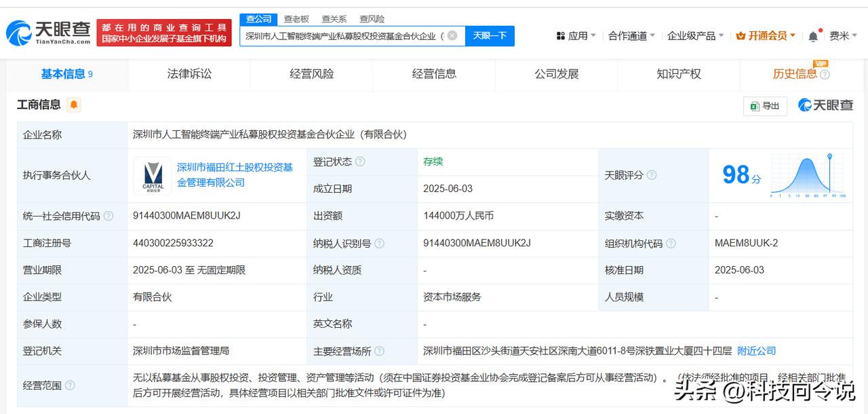Viewport: 868px width, 414px height.
Task: Select the 查老板 search tab
Action: (296, 19)
